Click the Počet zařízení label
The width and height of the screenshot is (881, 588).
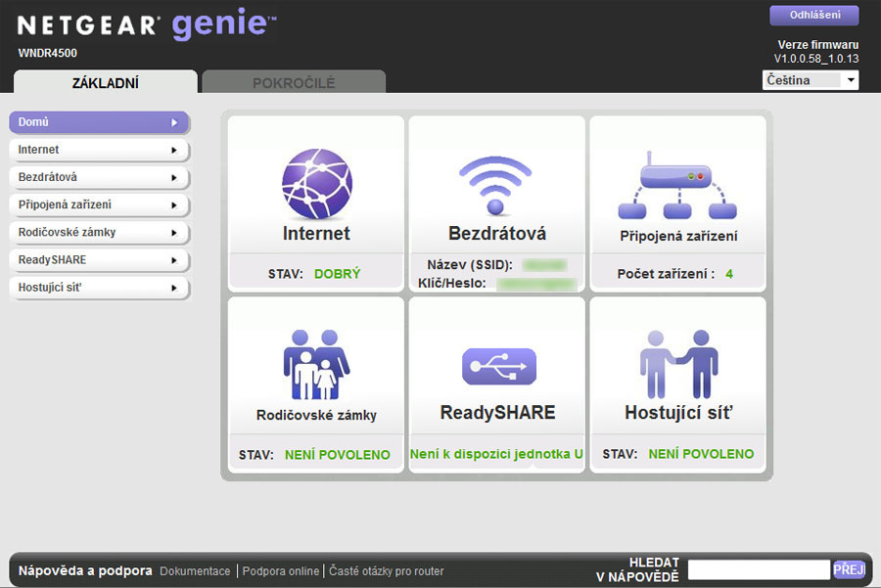coord(666,274)
